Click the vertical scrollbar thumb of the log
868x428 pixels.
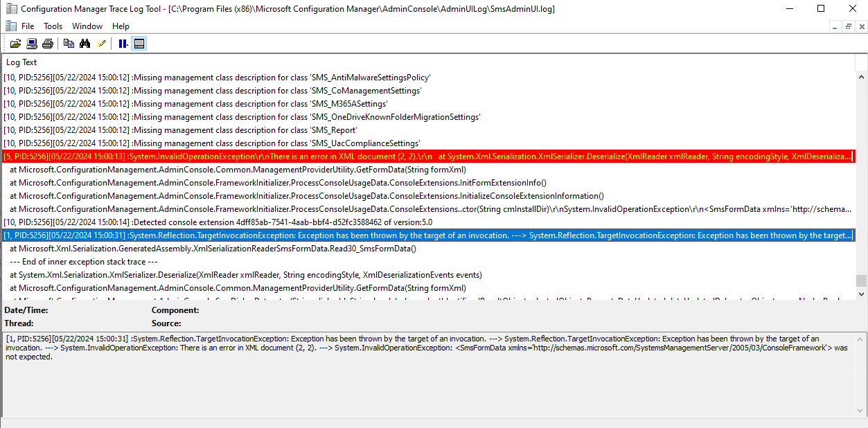pyautogui.click(x=861, y=280)
